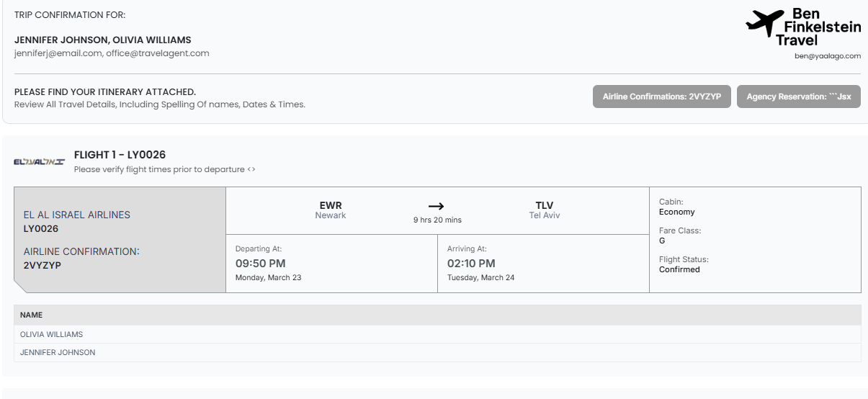Click the Tuesday, March 24 date
This screenshot has height=399, width=868.
pos(480,278)
